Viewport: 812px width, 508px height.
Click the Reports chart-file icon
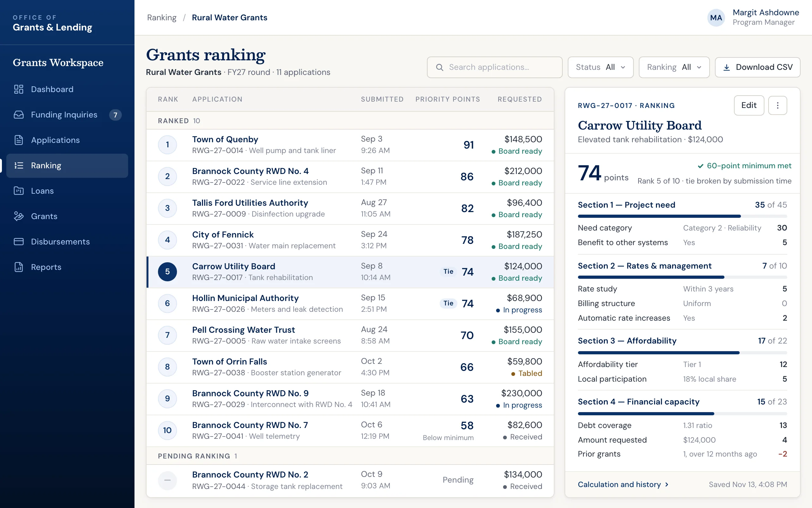(18, 267)
